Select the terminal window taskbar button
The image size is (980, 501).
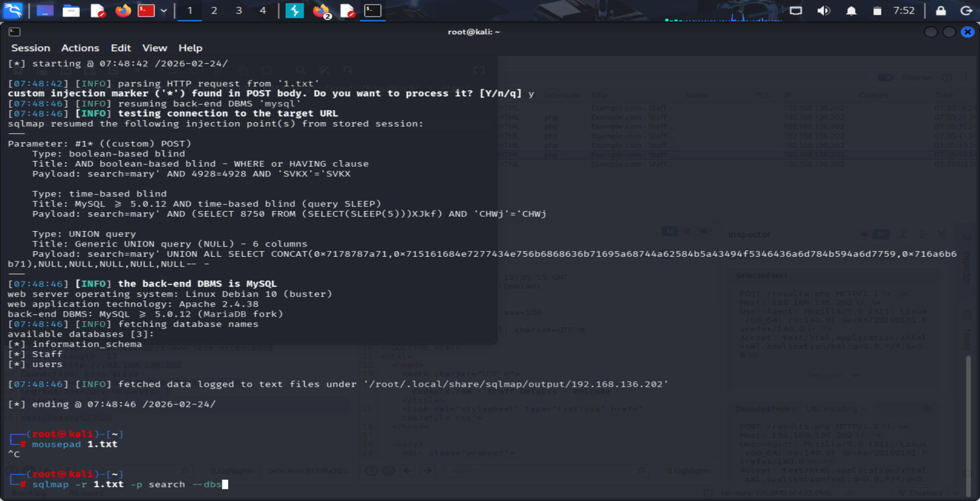coord(373,10)
